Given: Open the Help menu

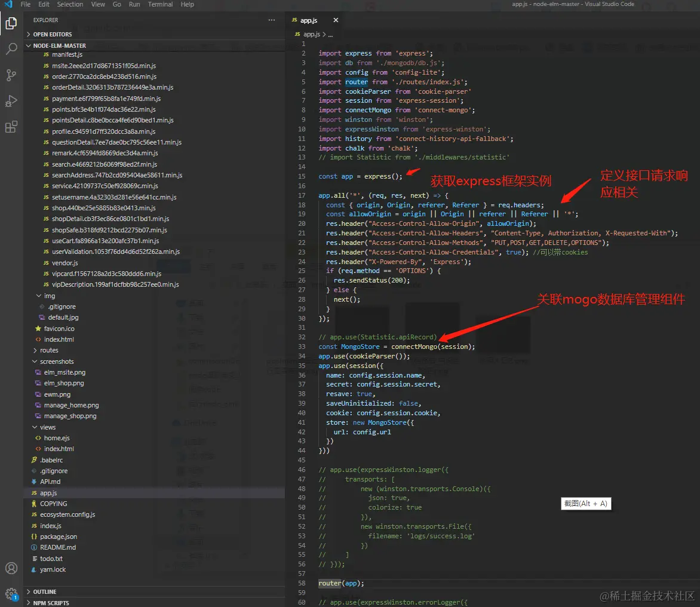Looking at the screenshot, I should [x=187, y=4].
